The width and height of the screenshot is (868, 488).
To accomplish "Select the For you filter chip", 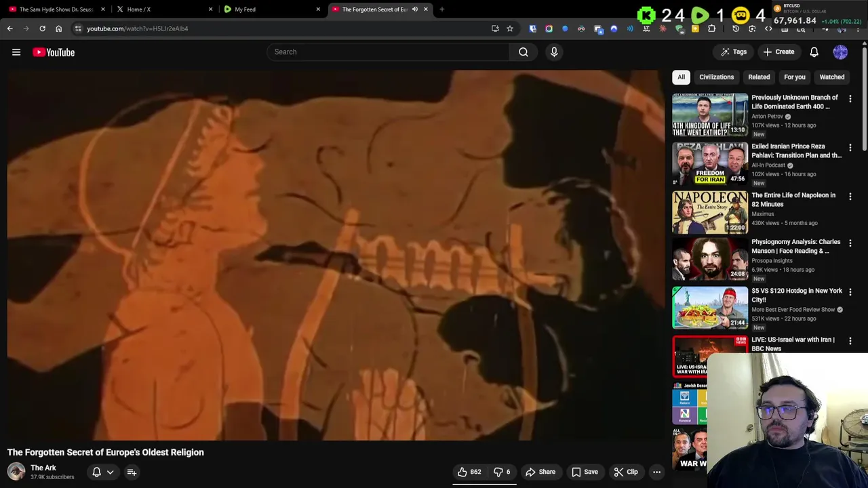I will (x=795, y=77).
